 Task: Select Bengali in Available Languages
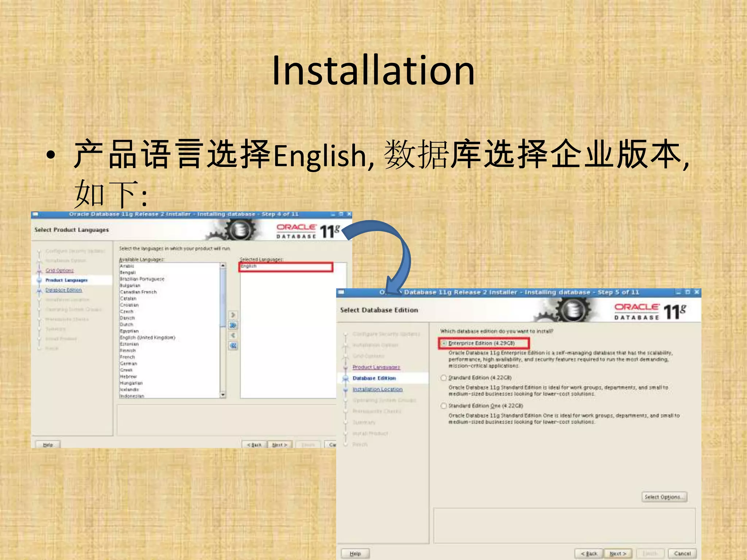[128, 273]
